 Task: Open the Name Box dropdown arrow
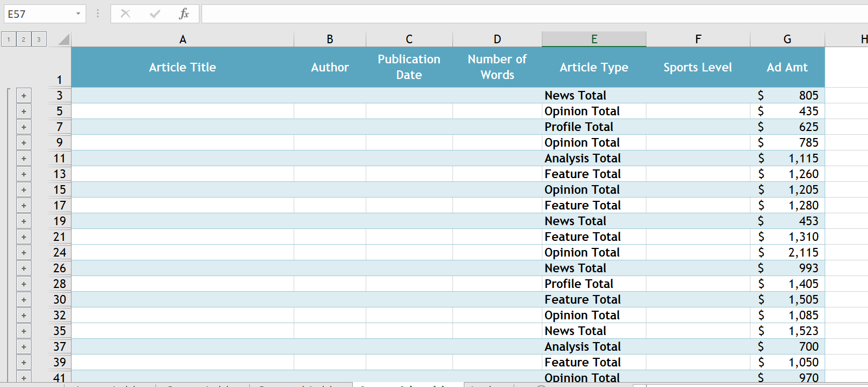click(79, 14)
